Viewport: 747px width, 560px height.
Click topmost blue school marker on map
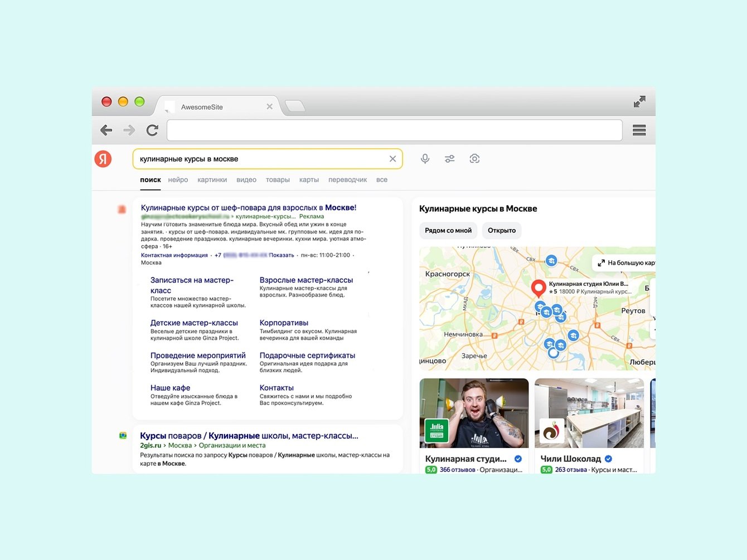point(551,261)
